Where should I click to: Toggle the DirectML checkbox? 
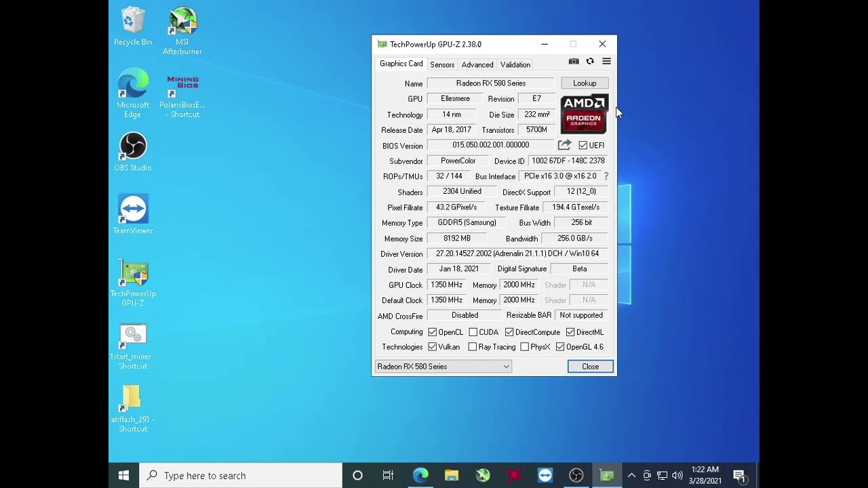point(570,332)
